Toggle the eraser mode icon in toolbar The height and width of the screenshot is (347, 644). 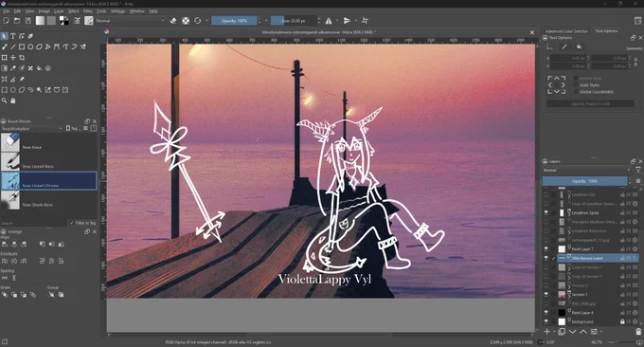(173, 21)
